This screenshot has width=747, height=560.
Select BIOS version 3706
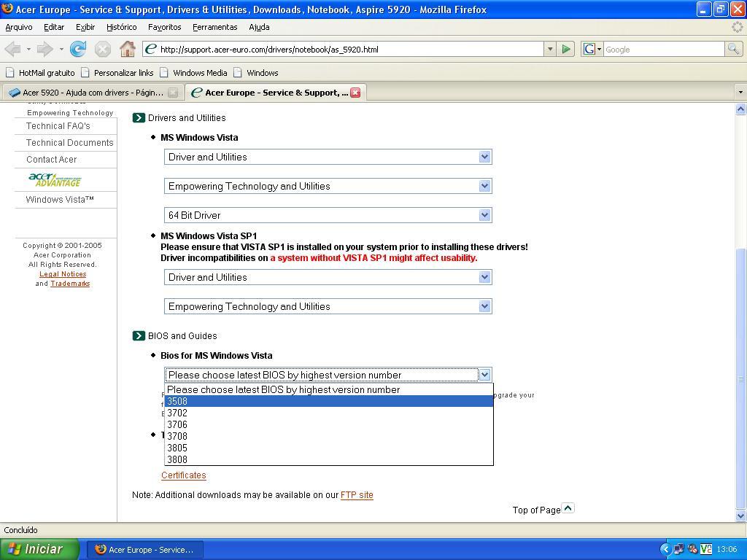pyautogui.click(x=329, y=424)
